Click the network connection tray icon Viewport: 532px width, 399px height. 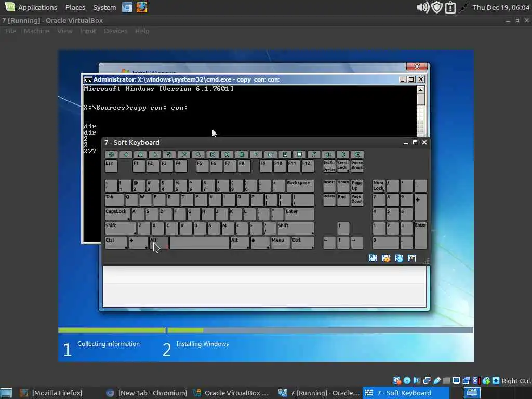pos(463,7)
